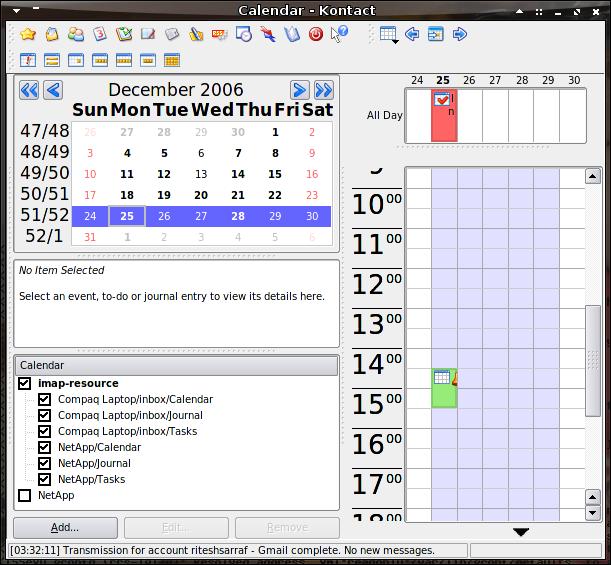Select the red all-day event on 25

444,115
